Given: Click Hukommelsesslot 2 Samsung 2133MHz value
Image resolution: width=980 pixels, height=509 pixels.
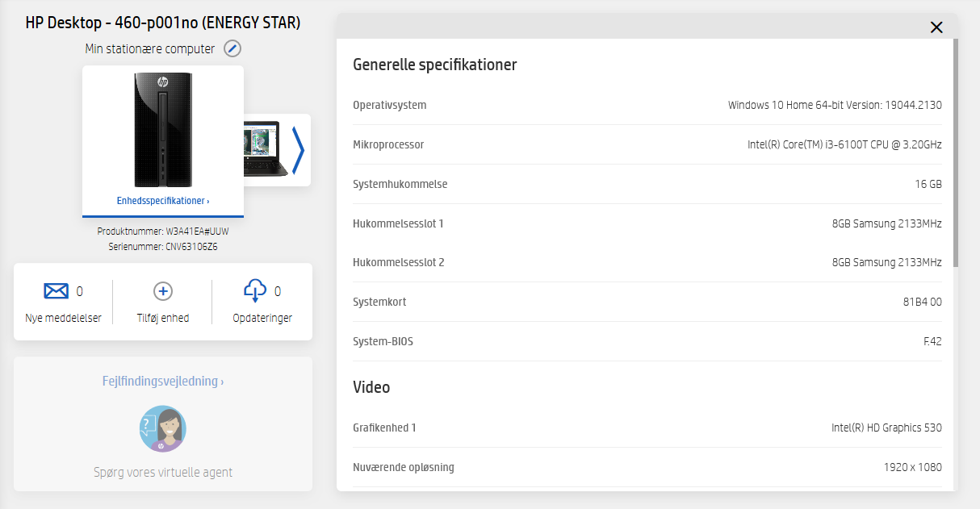Looking at the screenshot, I should click(x=887, y=262).
